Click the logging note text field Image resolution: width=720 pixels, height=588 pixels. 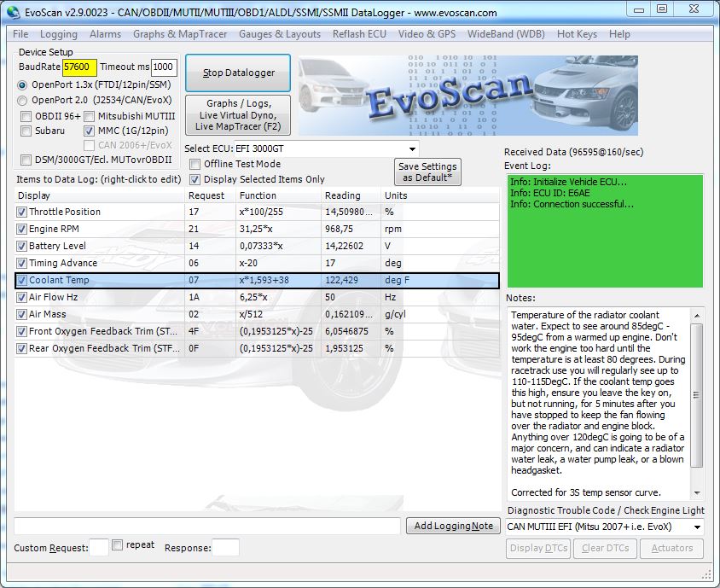point(207,526)
